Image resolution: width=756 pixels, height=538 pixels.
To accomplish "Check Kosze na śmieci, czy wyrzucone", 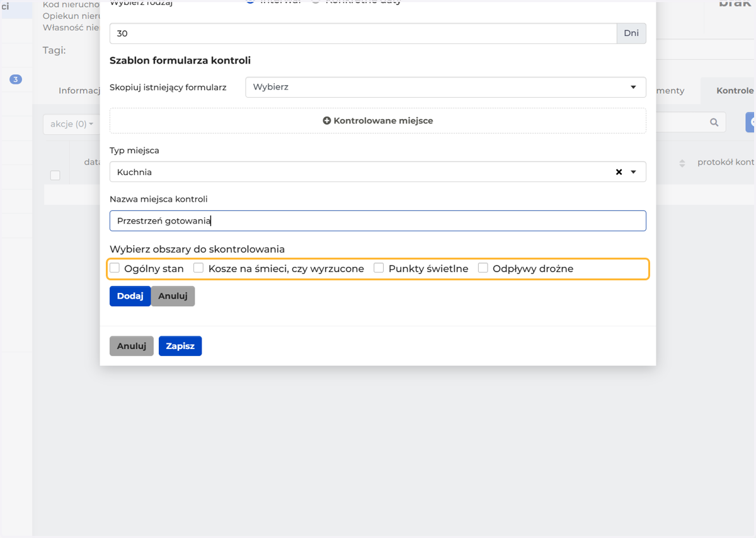I will tap(198, 268).
